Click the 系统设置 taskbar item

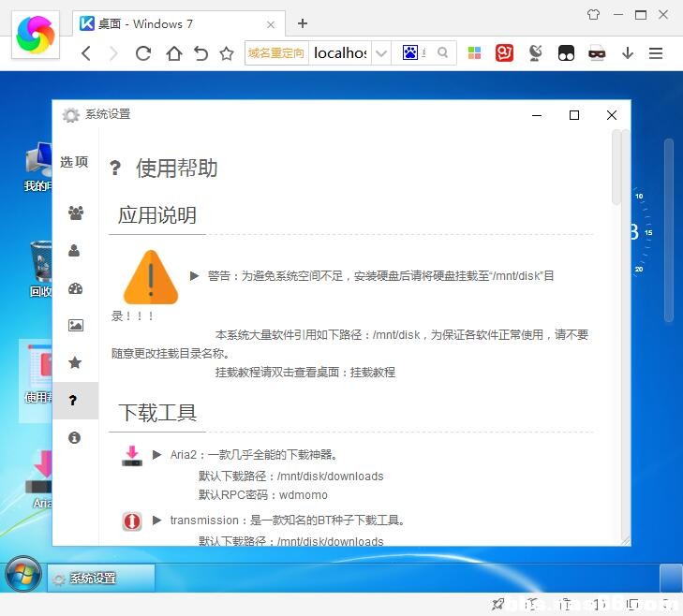coord(101,579)
